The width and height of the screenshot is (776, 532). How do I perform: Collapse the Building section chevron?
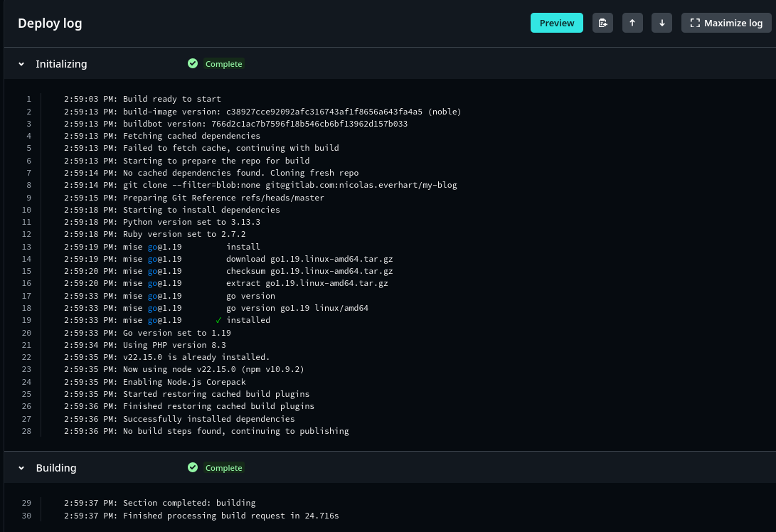(x=21, y=468)
